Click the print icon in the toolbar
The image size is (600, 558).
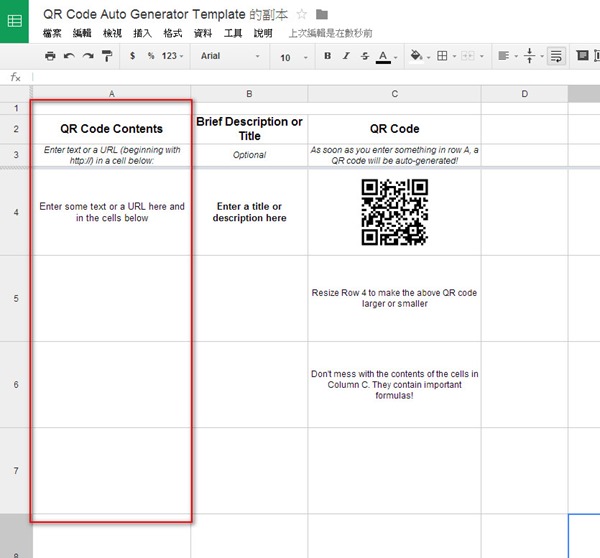click(x=50, y=57)
